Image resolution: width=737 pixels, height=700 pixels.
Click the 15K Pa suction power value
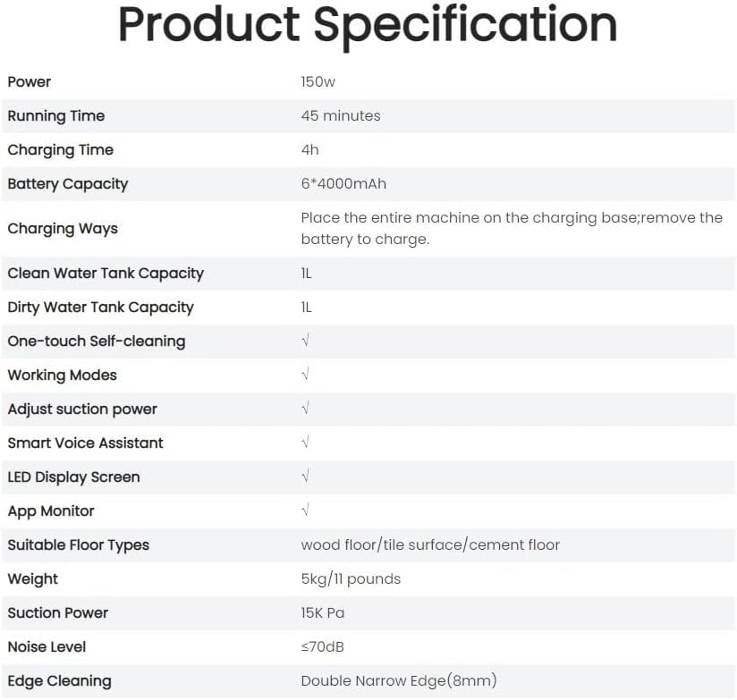tap(323, 612)
